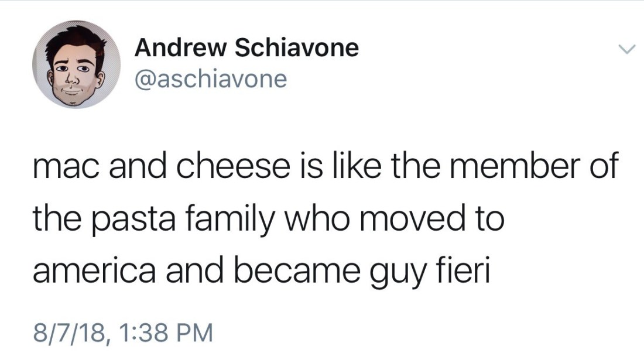Open the @aschiavone handle link
The width and height of the screenshot is (644, 363).
point(211,78)
